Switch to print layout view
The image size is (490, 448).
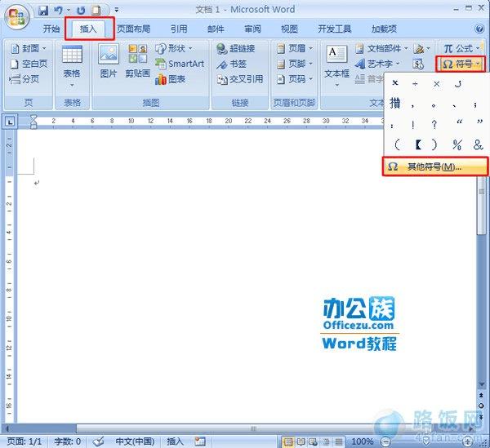(x=288, y=441)
